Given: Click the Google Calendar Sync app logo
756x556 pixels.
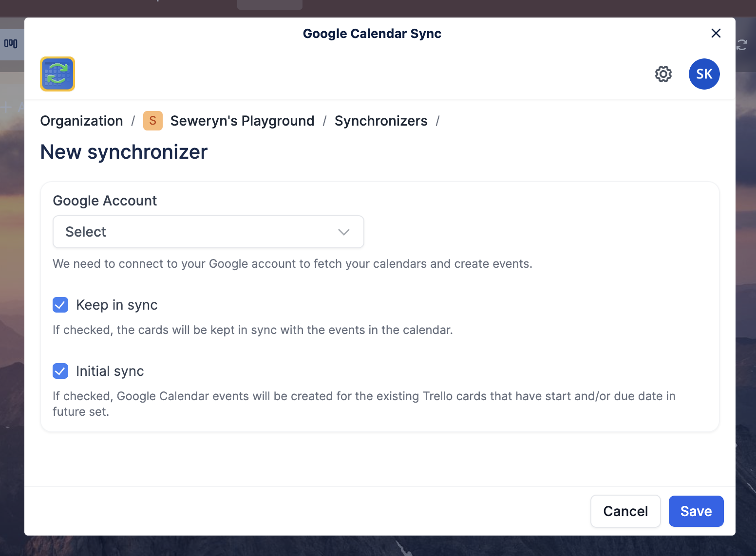Looking at the screenshot, I should click(x=57, y=74).
